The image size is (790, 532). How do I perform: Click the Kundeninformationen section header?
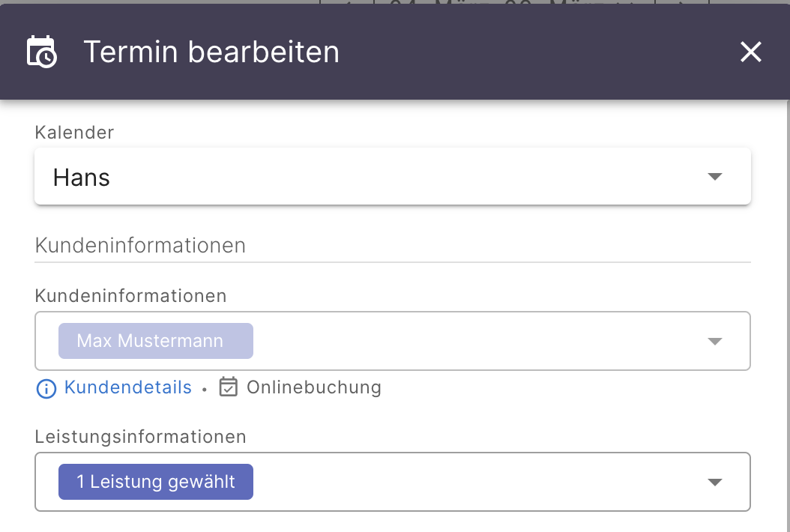click(x=139, y=245)
